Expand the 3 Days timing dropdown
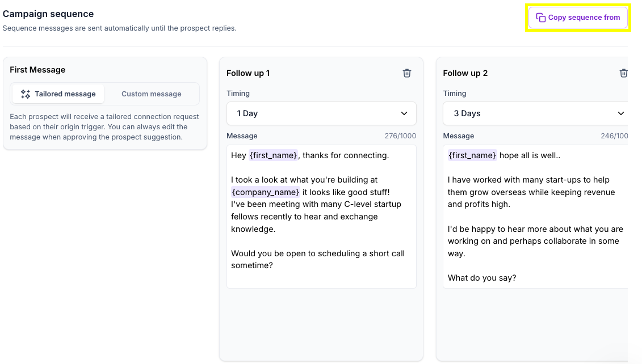The width and height of the screenshot is (642, 364). click(x=535, y=113)
